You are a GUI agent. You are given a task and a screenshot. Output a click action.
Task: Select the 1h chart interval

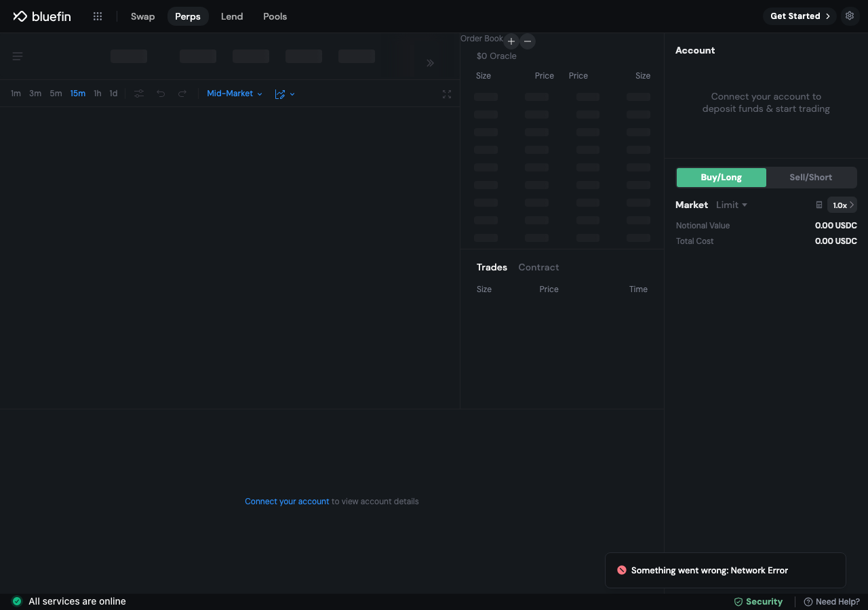(98, 94)
